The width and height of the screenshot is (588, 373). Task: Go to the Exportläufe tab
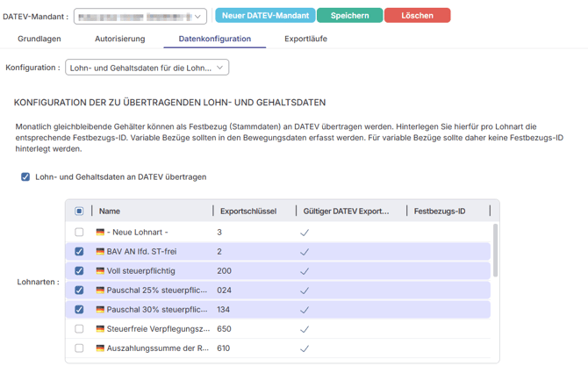tap(305, 39)
